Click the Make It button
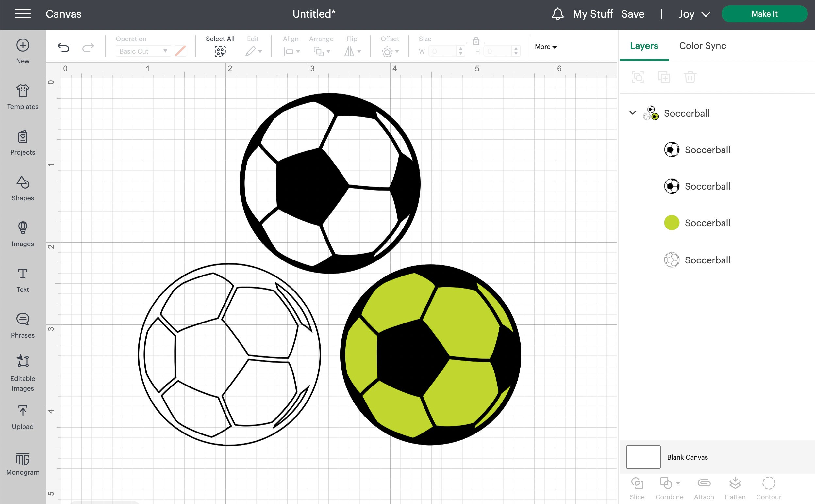Image resolution: width=815 pixels, height=504 pixels. [765, 14]
